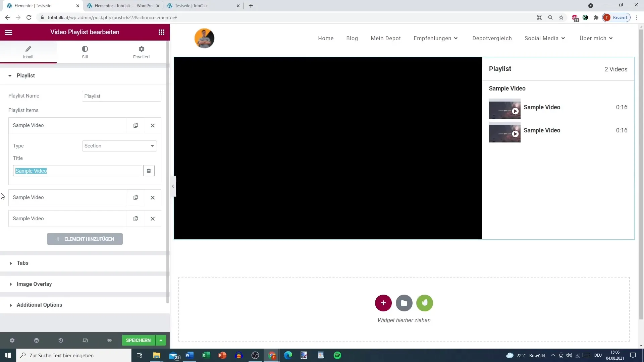
Task: Toggle the collapse sidebar arrow button
Action: [x=173, y=186]
